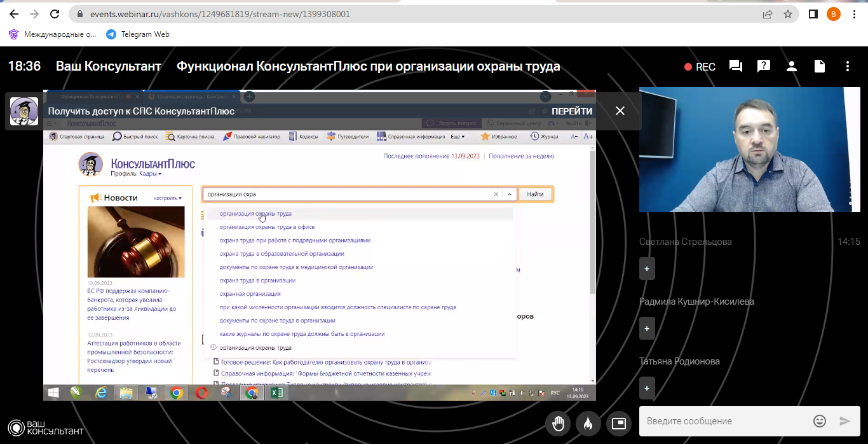Open Правовой навигатор in shared screen
The image size is (868, 444).
[252, 137]
